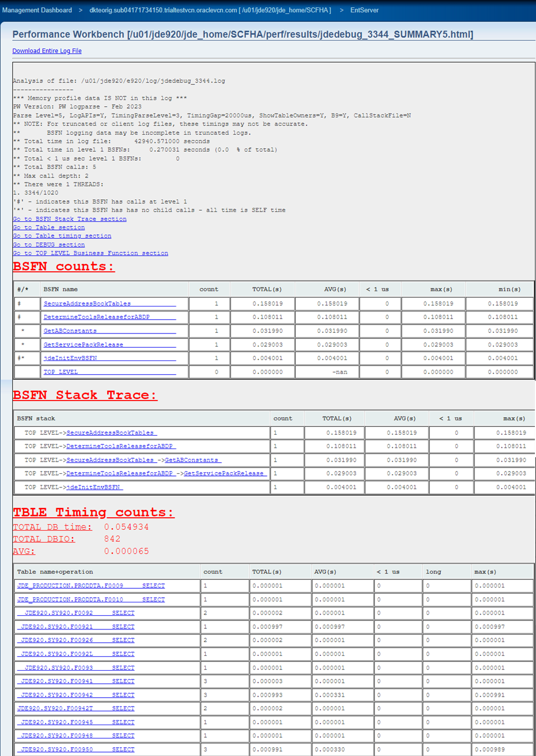The height and width of the screenshot is (756, 536).
Task: Open SecureAddressBookTables in first stack trace row
Action: [x=112, y=432]
